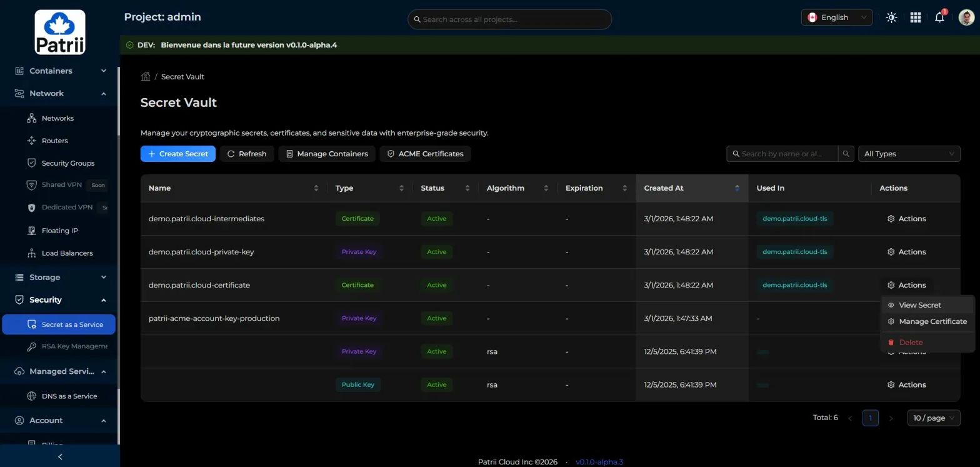980x467 pixels.
Task: Select Delete from the actions menu
Action: click(927, 343)
